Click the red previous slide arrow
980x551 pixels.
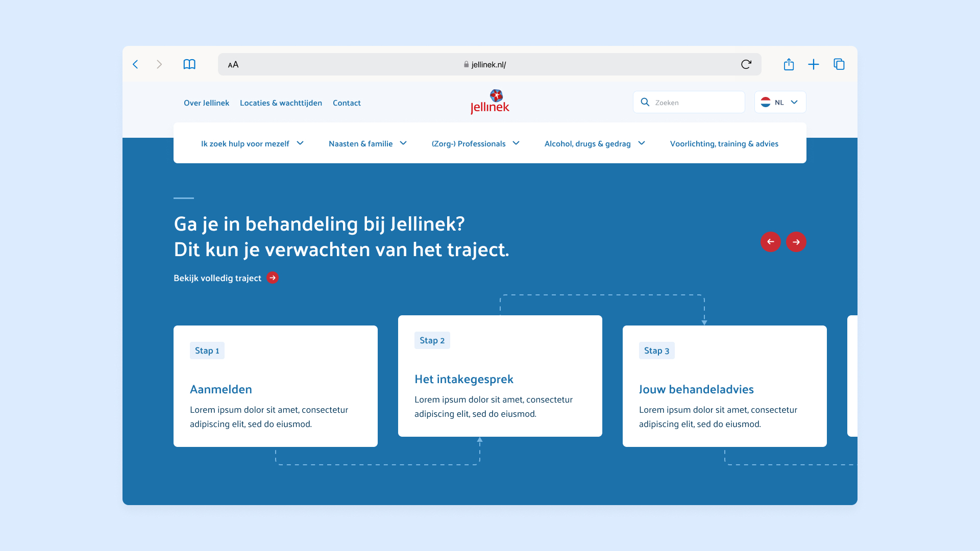[x=770, y=242]
